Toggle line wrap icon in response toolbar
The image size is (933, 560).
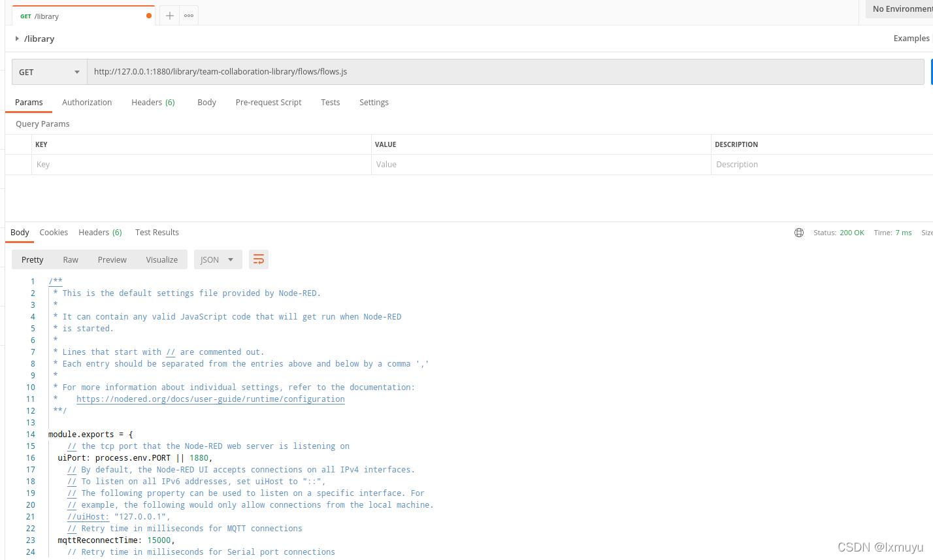pos(259,259)
